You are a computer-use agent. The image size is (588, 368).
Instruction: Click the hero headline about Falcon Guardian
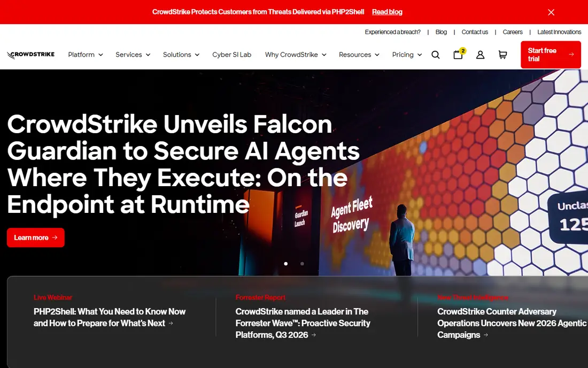(183, 164)
